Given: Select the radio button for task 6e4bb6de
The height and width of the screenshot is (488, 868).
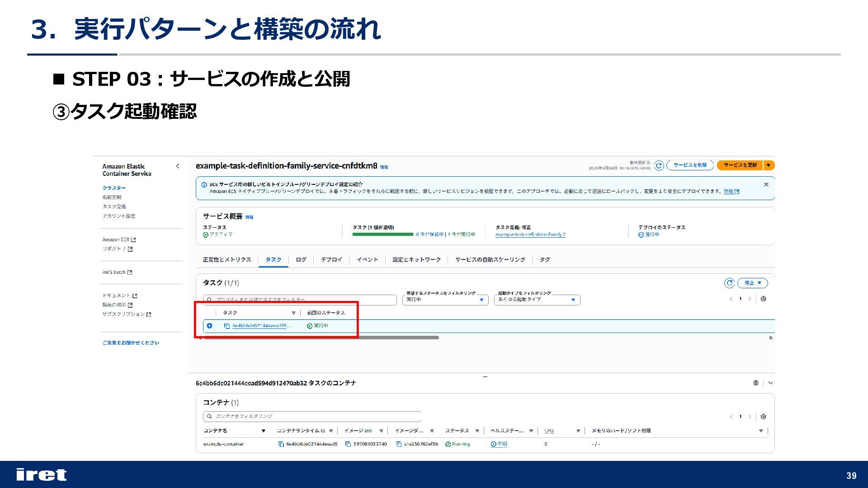Looking at the screenshot, I should 209,326.
